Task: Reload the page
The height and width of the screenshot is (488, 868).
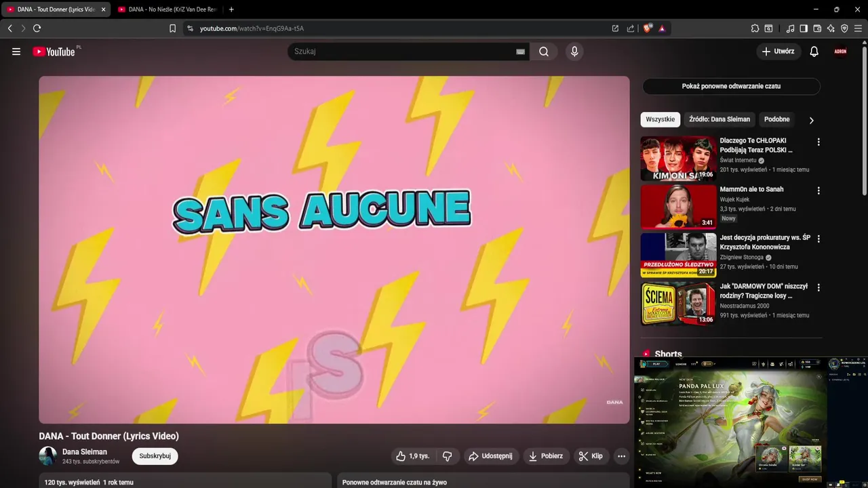Action: click(x=37, y=28)
